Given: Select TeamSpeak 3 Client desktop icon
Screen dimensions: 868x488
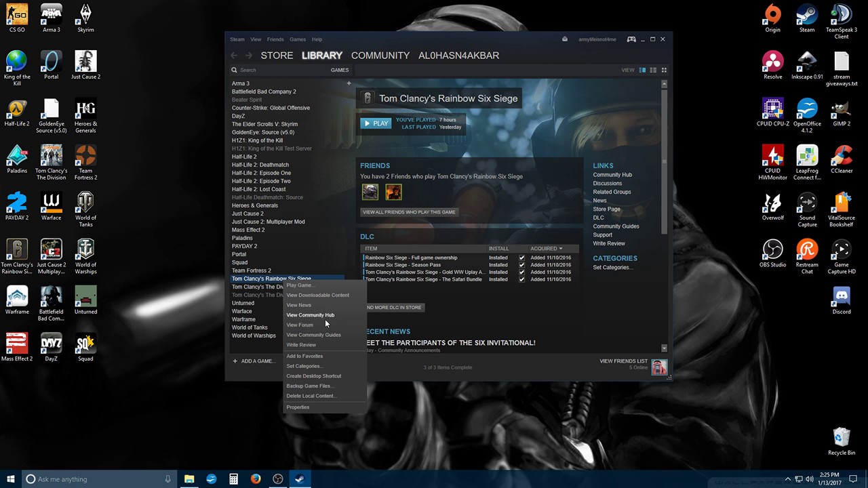Looking at the screenshot, I should tap(842, 22).
